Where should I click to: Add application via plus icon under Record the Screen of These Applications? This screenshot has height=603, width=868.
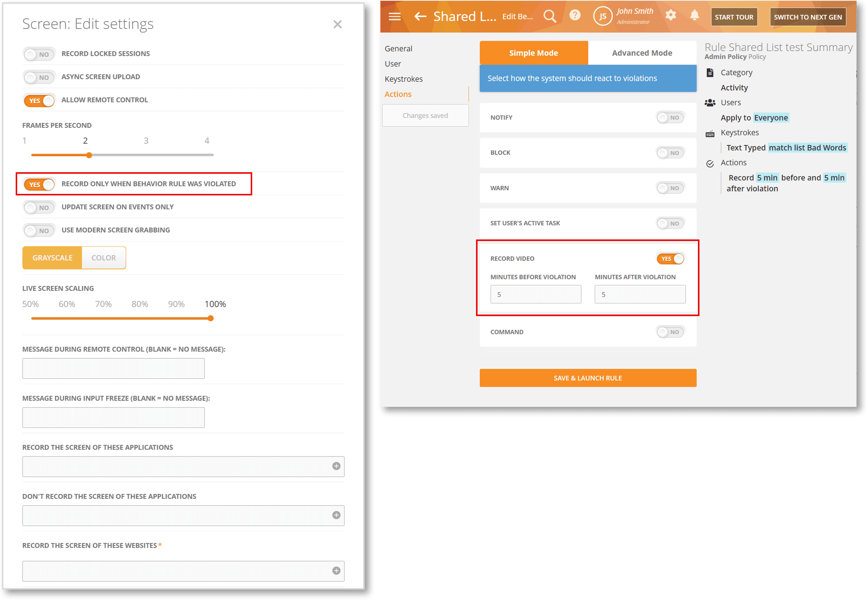pyautogui.click(x=336, y=466)
